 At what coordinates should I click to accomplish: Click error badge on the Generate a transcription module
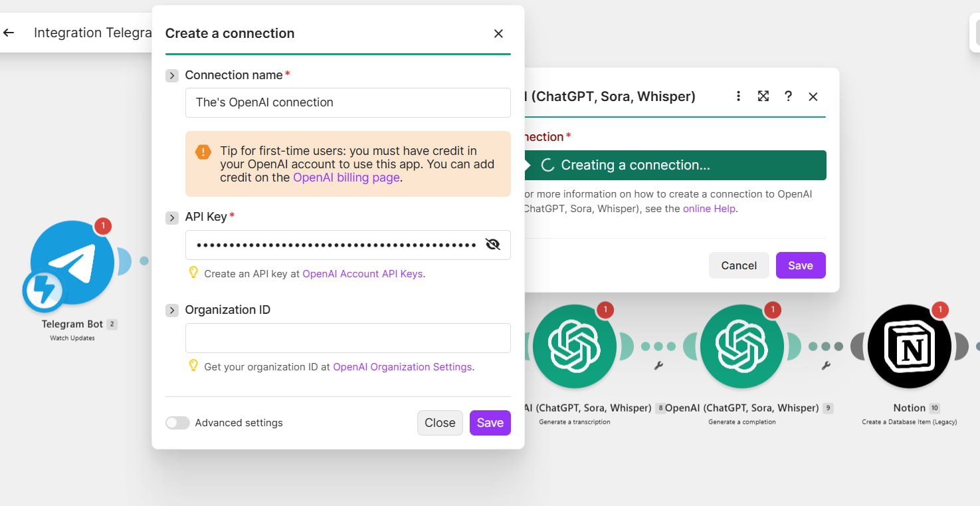point(605,310)
